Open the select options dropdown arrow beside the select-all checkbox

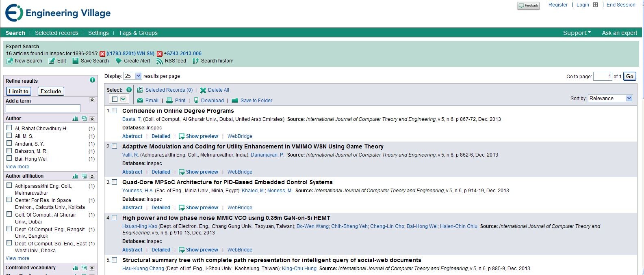(123, 99)
